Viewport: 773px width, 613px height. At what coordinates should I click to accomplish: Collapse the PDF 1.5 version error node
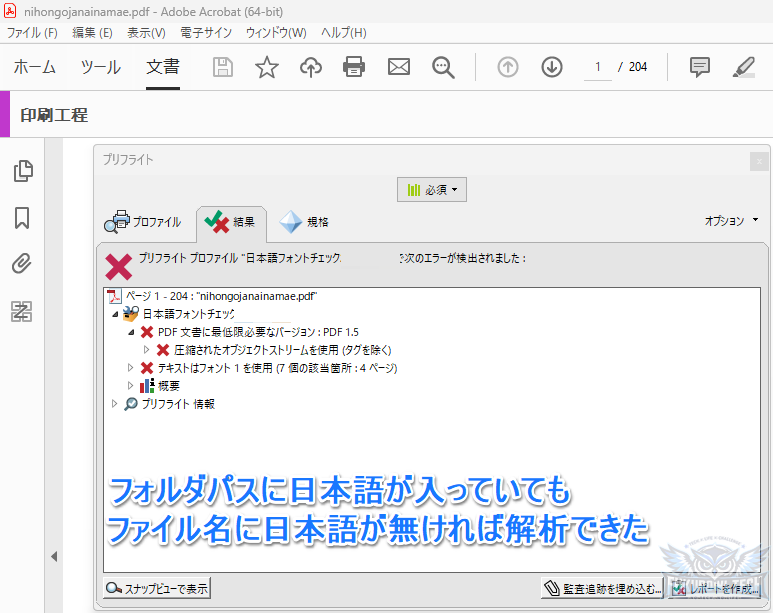pyautogui.click(x=131, y=332)
